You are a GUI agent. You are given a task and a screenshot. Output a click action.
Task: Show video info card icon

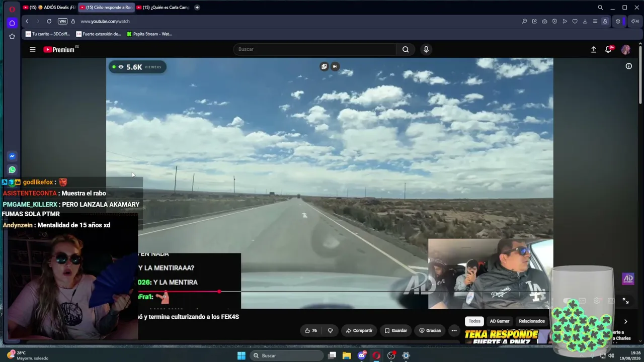click(628, 66)
